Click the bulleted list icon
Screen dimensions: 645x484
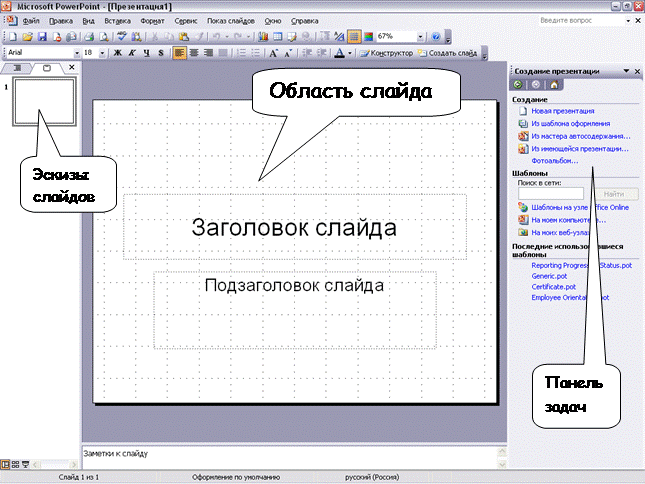point(256,53)
